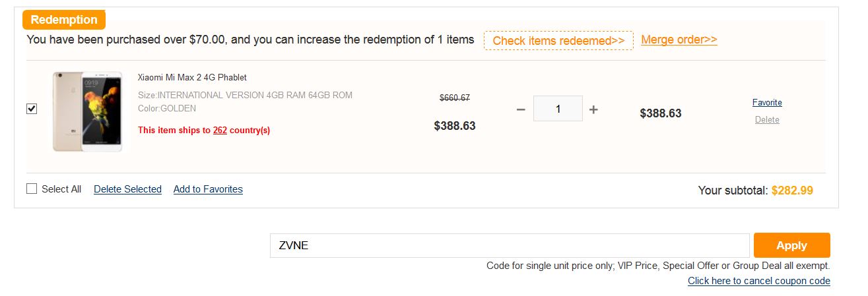Uncheck the Xiaomi Mi Max 2 item checkbox
The image size is (868, 296).
[32, 109]
